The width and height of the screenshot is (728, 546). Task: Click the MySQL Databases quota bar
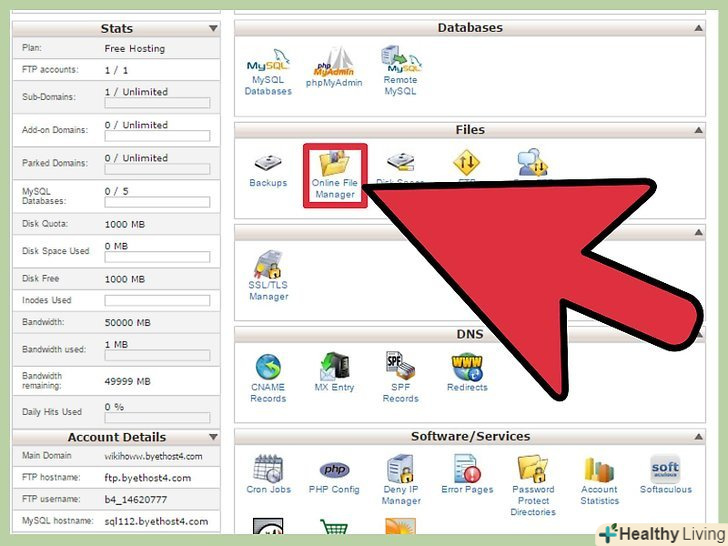157,202
